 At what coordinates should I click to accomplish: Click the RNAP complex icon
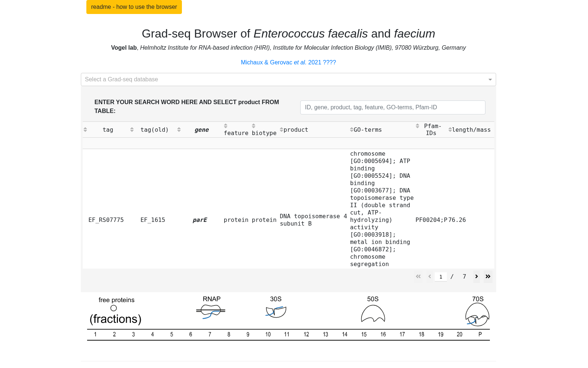tap(211, 312)
